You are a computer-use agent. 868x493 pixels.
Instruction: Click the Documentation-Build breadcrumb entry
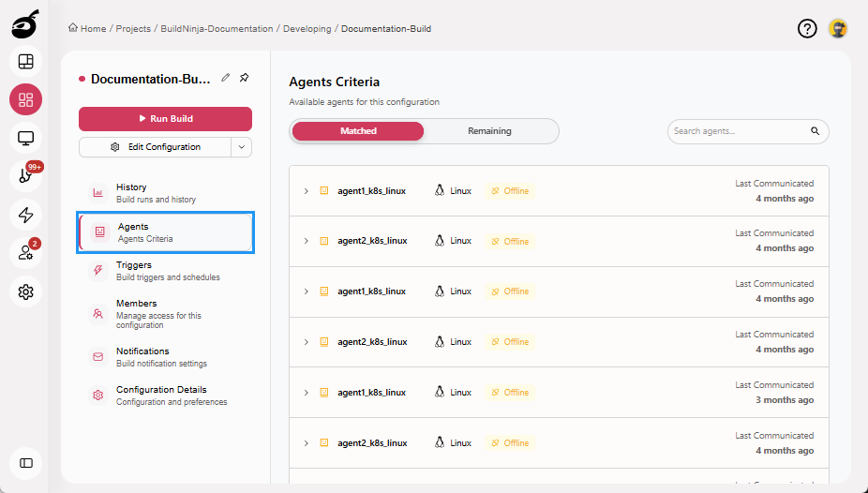[x=386, y=29]
